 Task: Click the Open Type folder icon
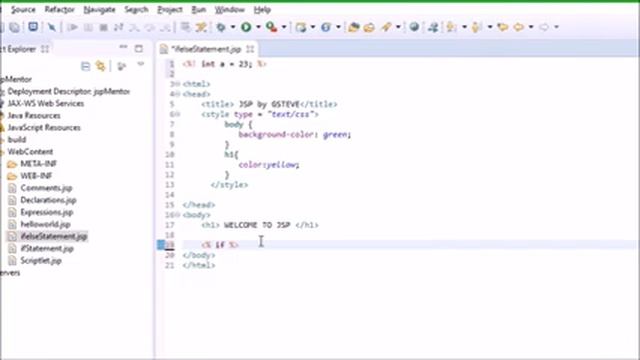353,27
